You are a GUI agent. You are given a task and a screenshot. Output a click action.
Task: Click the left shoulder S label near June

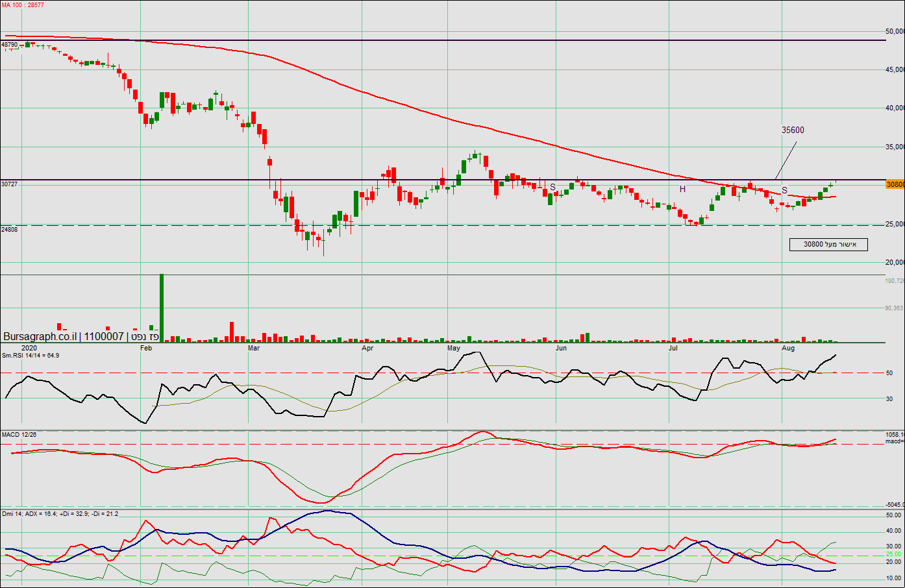click(552, 187)
